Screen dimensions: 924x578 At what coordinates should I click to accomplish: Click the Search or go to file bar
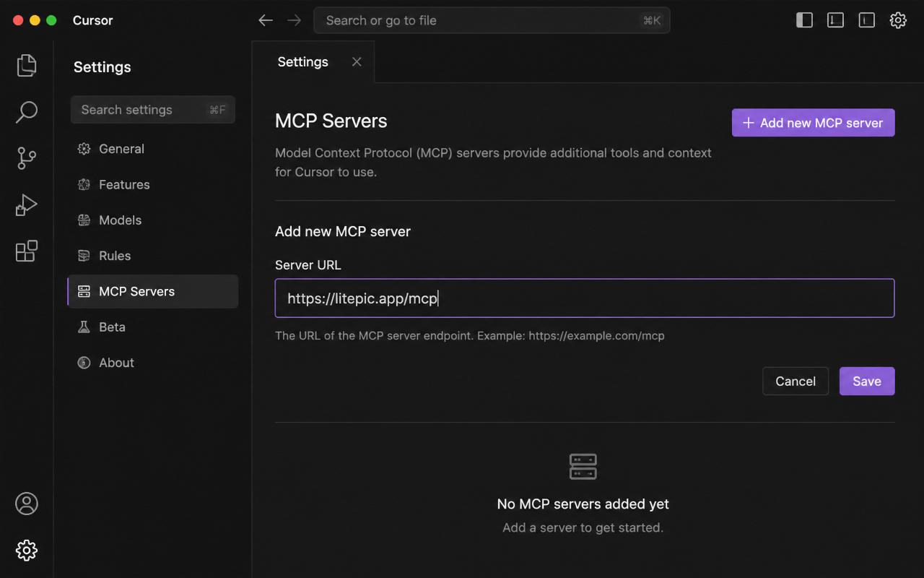[492, 20]
